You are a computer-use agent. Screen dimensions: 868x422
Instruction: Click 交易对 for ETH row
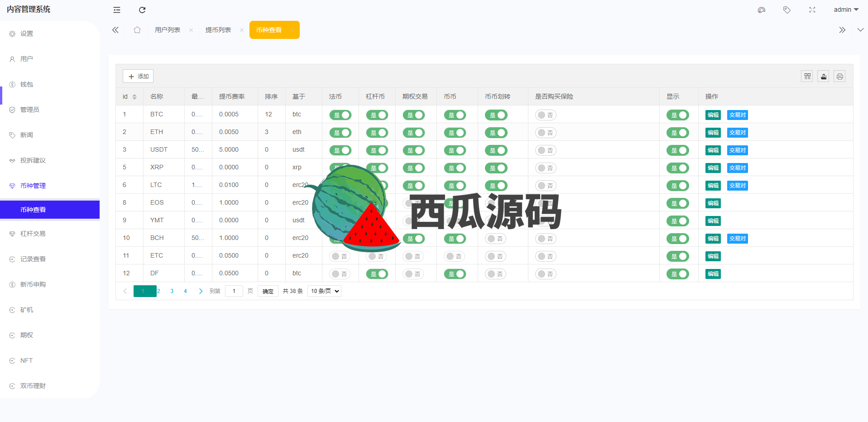(738, 133)
